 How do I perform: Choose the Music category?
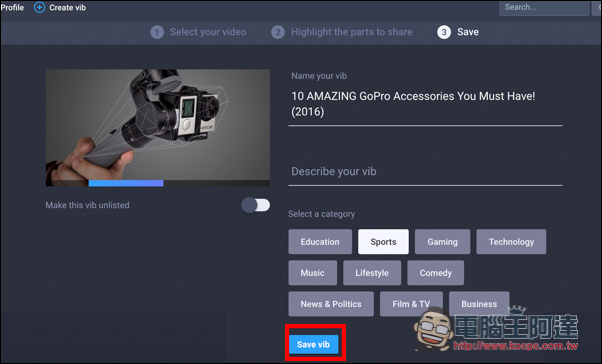tap(313, 273)
